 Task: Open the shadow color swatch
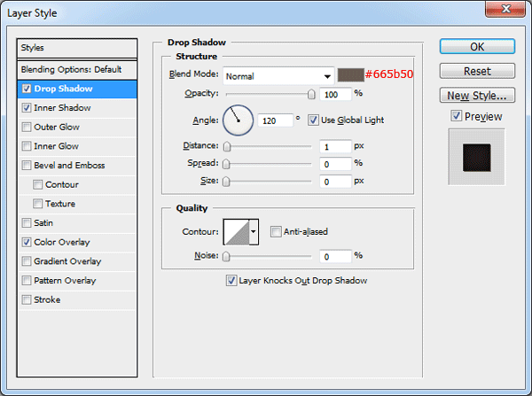[x=350, y=75]
